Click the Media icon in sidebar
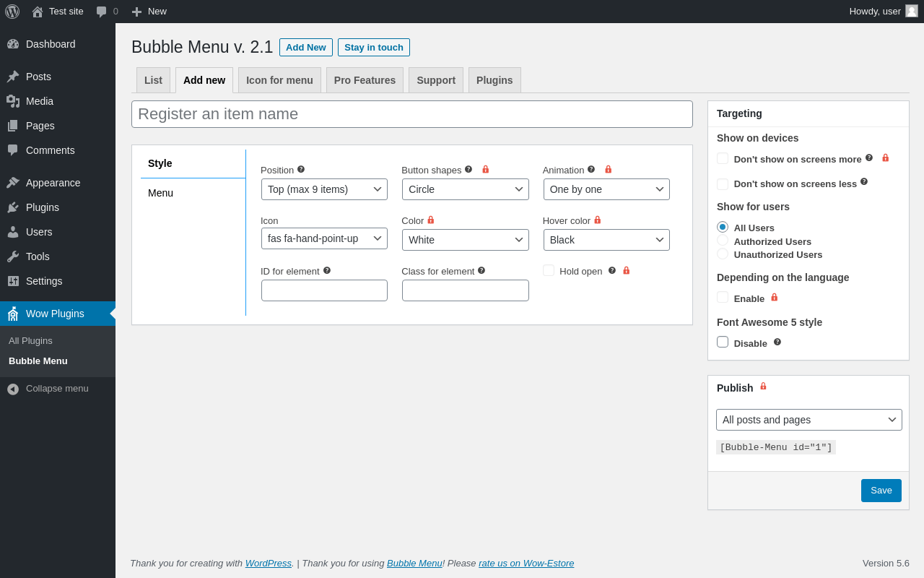 point(13,101)
